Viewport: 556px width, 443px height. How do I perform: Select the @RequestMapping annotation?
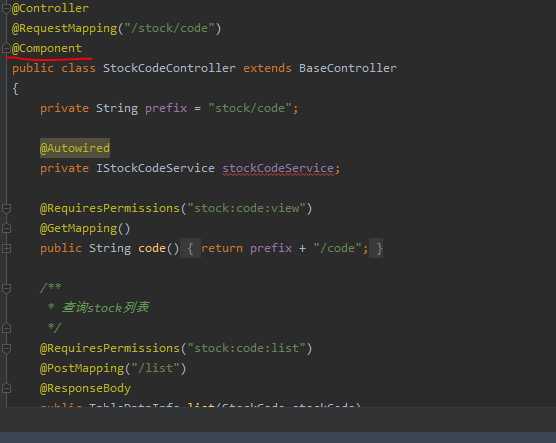64,28
